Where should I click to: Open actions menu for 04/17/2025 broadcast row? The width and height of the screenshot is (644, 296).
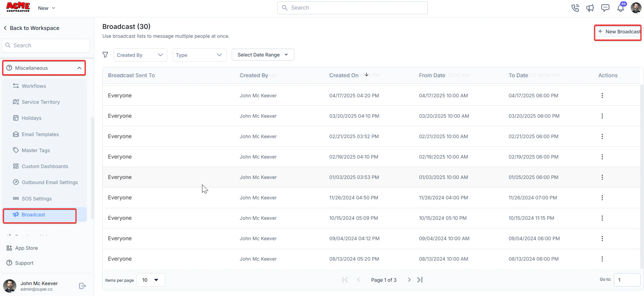[x=602, y=96]
